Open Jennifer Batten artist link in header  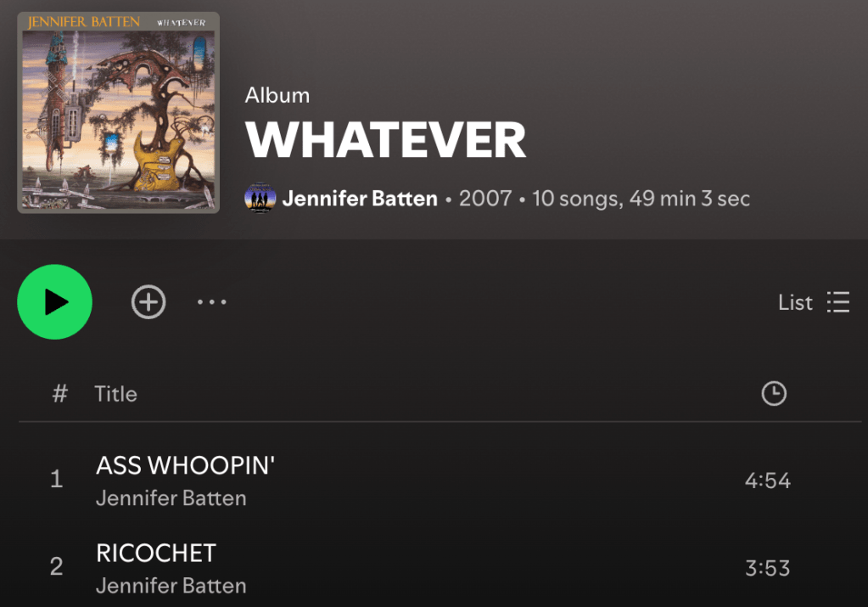click(360, 199)
